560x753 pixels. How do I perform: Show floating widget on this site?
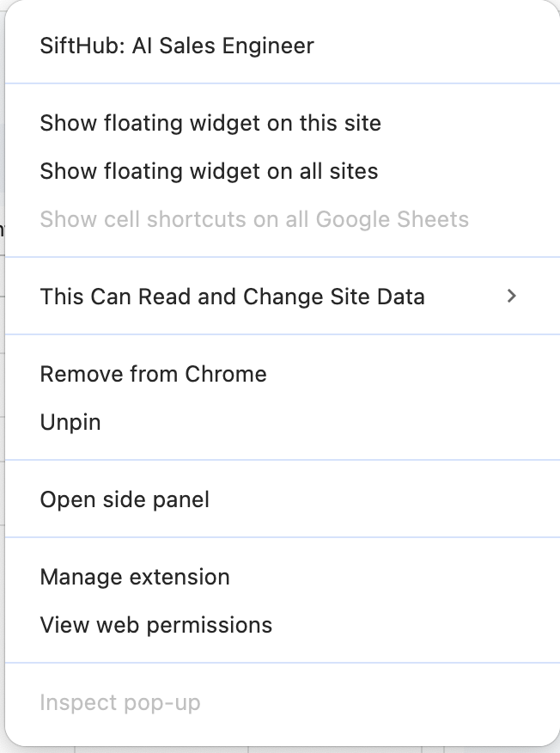click(210, 123)
